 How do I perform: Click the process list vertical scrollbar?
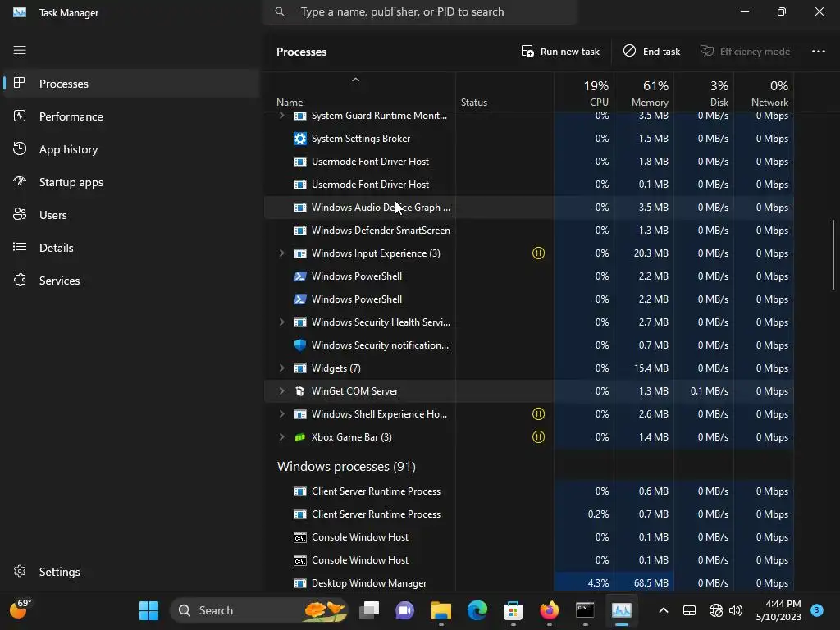point(833,254)
